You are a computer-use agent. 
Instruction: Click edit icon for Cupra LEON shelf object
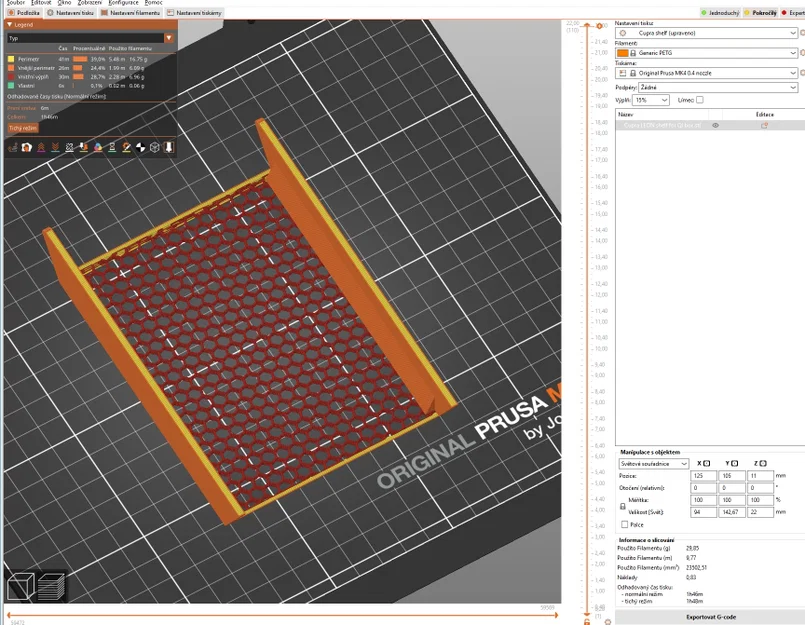(764, 125)
